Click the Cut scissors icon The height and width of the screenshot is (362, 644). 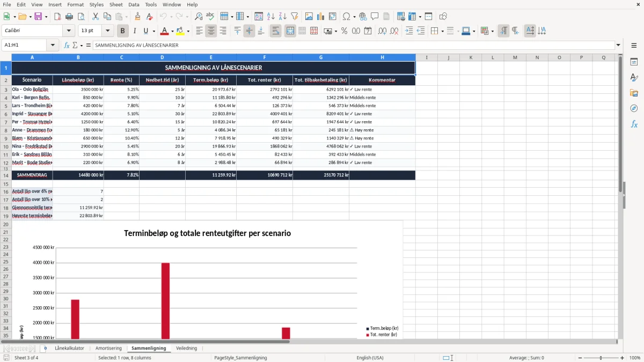point(96,17)
